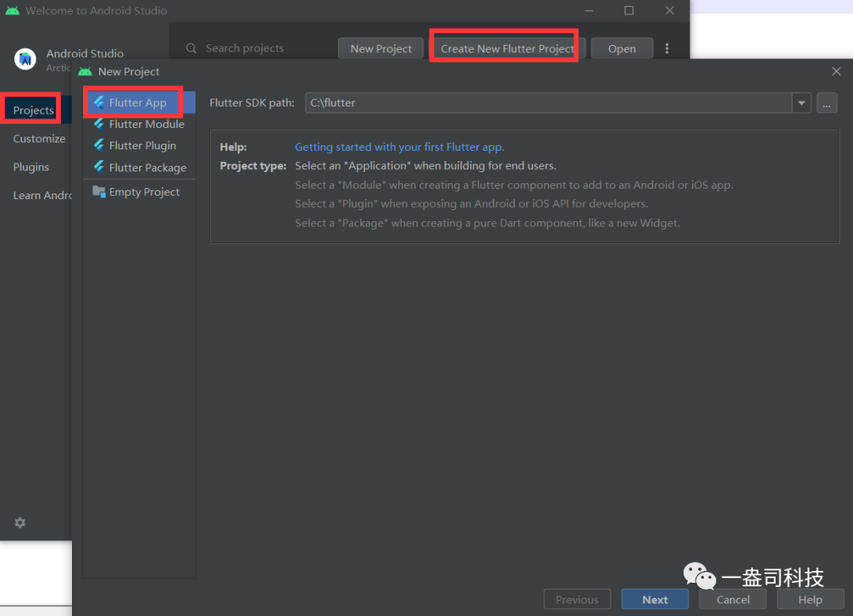Screen dimensions: 853x616
Task: Select Flutter Package project type
Action: coord(139,167)
